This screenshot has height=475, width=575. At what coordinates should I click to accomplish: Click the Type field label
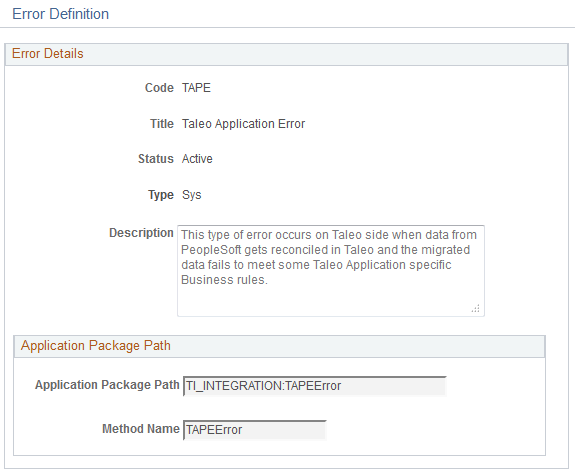[161, 195]
